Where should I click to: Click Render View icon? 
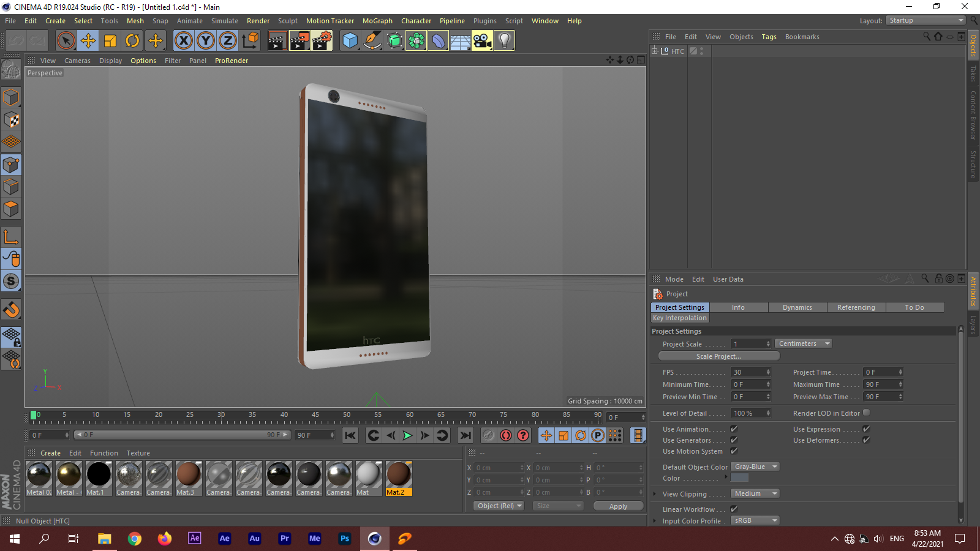[277, 41]
